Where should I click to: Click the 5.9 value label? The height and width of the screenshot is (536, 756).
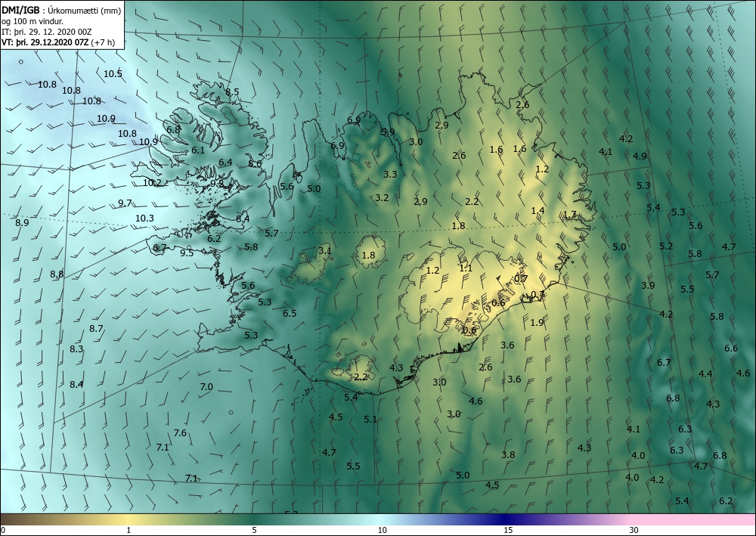point(388,132)
